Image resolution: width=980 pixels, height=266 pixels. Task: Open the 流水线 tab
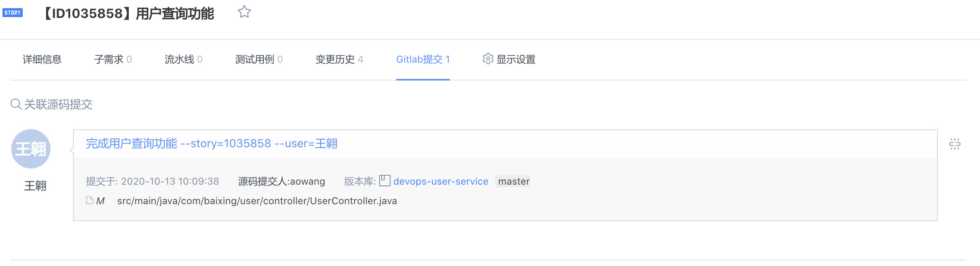(183, 59)
